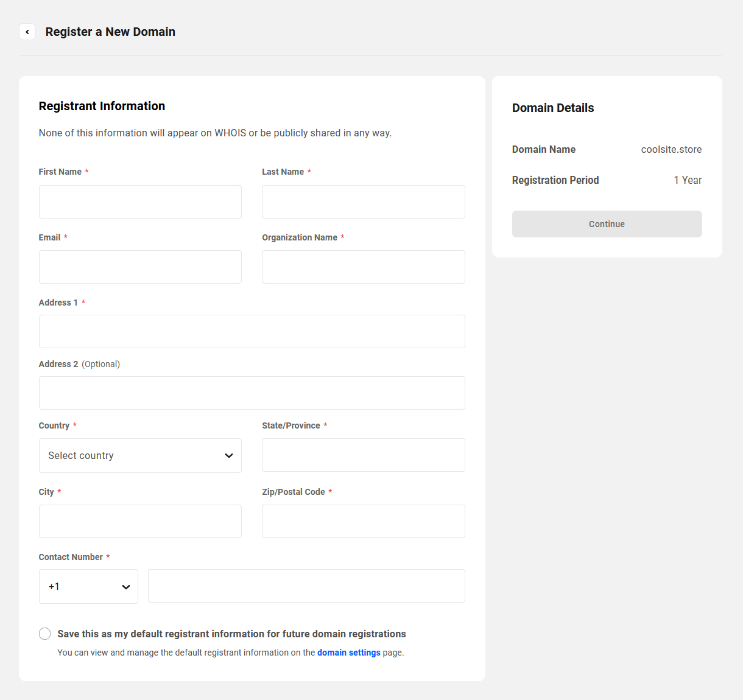
Task: Enable saving default registrant information
Action: (x=44, y=633)
